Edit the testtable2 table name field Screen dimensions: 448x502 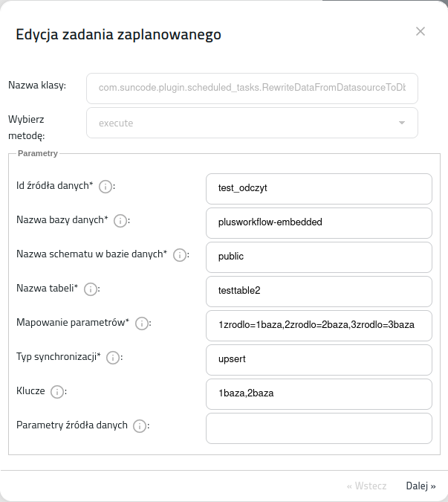[x=319, y=292]
